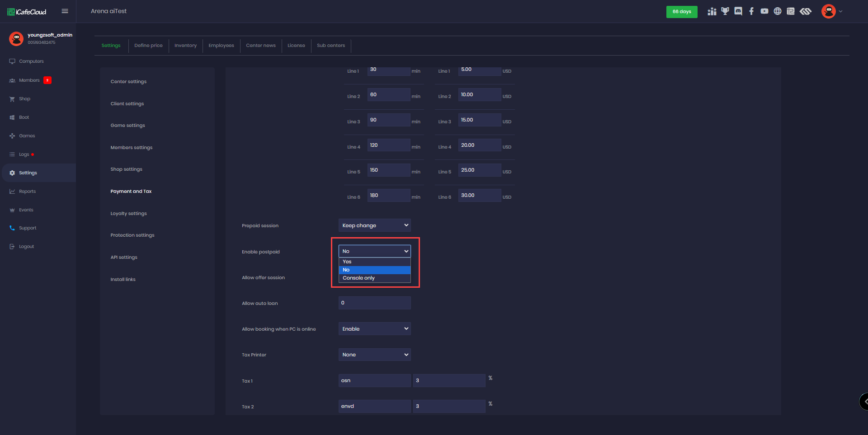
Task: Open the Tax Printer dropdown
Action: coord(374,355)
